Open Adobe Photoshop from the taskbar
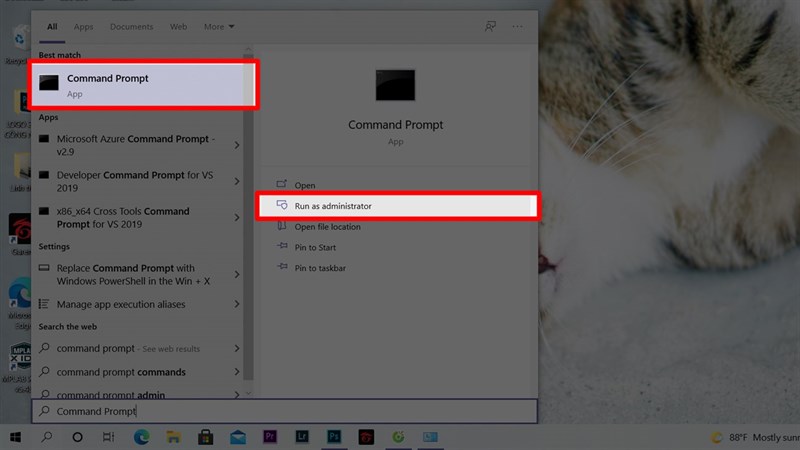 334,437
